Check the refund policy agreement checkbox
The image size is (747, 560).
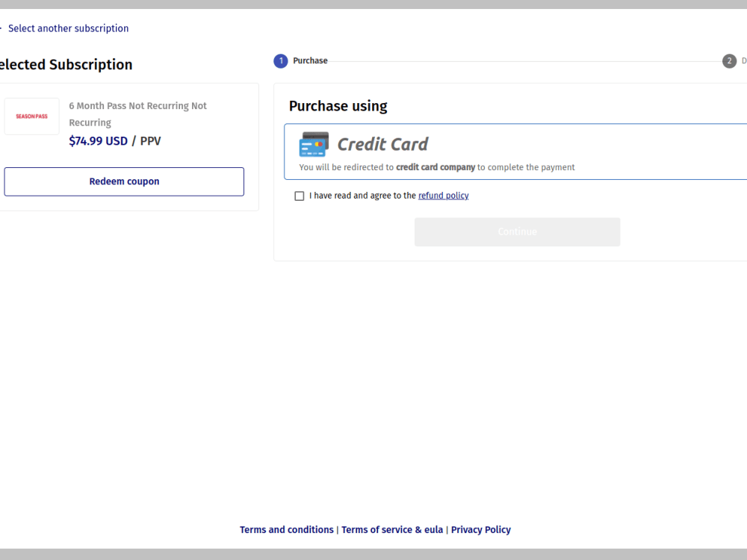[x=300, y=196]
